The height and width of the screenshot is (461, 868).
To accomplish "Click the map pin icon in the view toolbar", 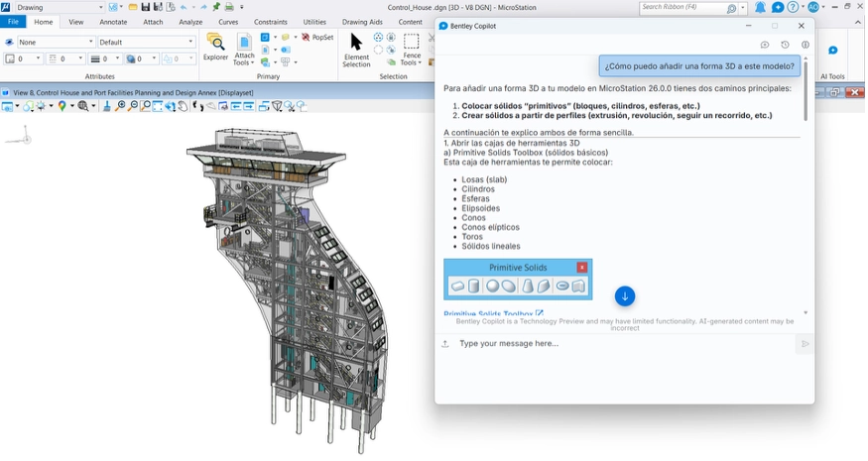I will [62, 106].
